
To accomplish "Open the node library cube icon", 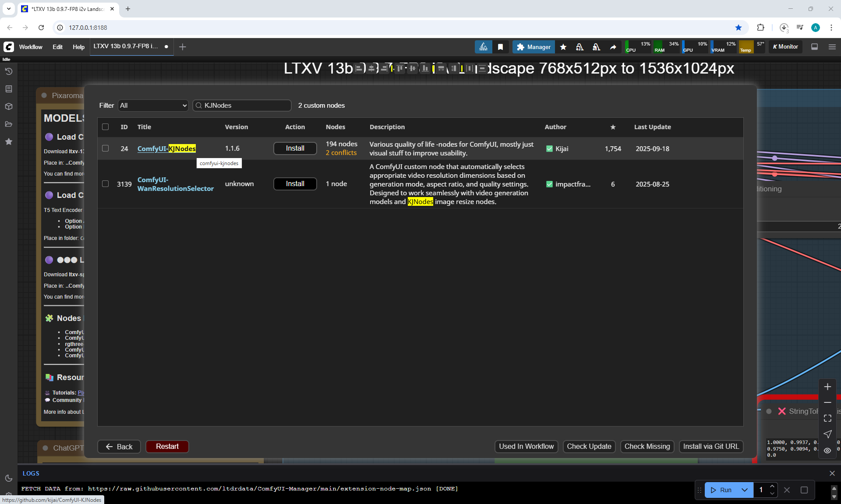I will 8,106.
